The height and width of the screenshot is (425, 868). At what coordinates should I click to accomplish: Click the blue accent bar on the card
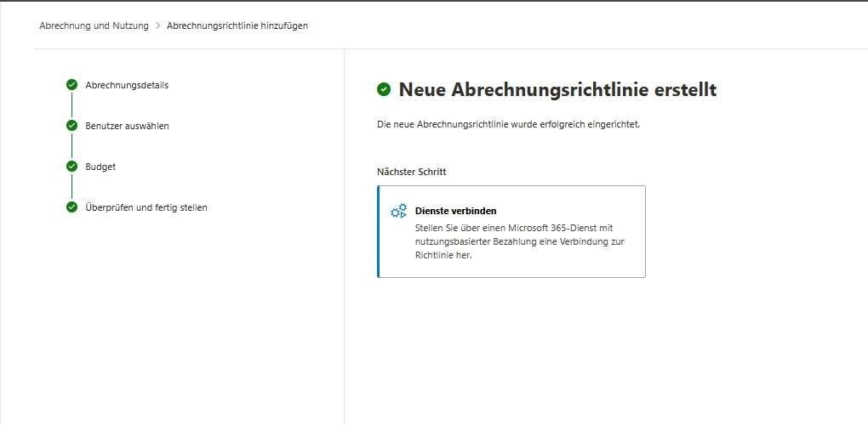click(379, 231)
